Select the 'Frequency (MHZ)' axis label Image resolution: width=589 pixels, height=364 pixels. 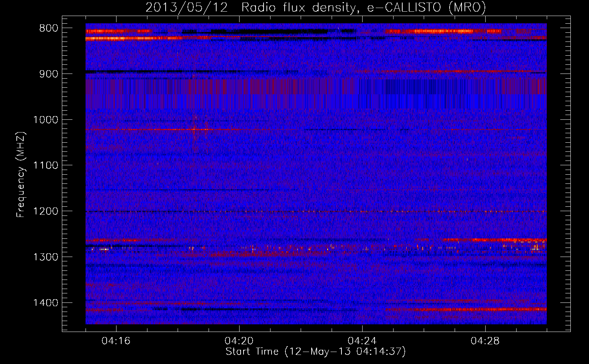click(21, 175)
